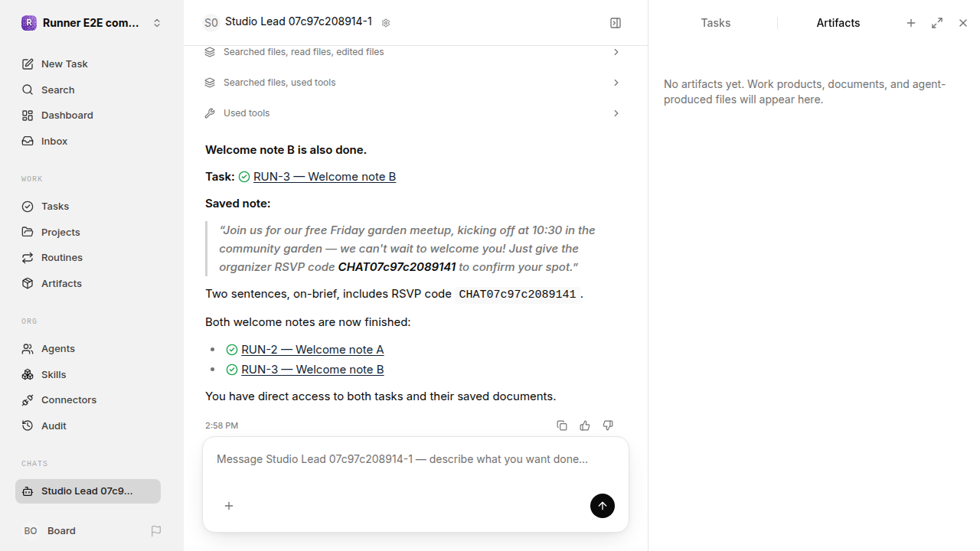This screenshot has width=980, height=551.
Task: Click the flag icon beside Board
Action: tap(156, 530)
